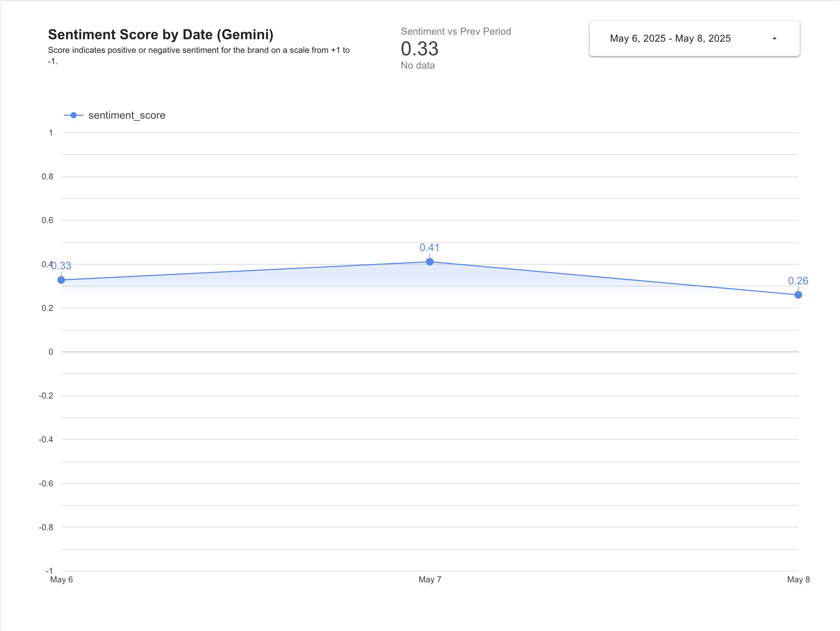The height and width of the screenshot is (631, 840).
Task: Click the Sentiment Score by Date (Gemini) title
Action: coord(161,35)
